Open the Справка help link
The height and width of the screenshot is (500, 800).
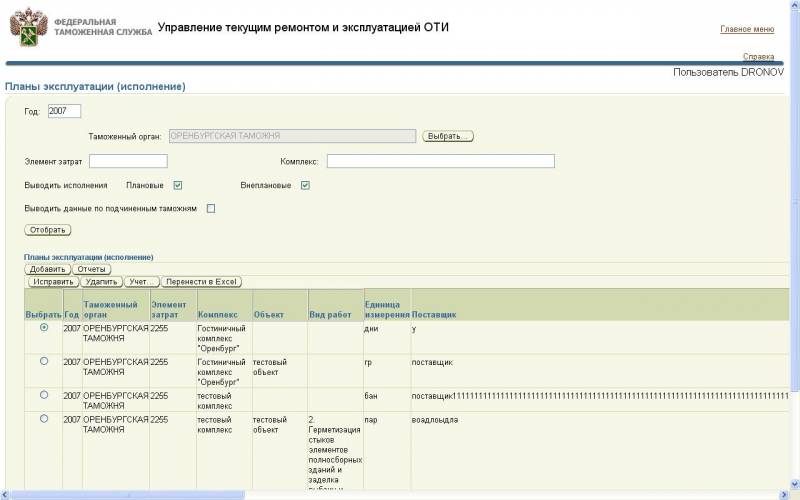tap(758, 56)
